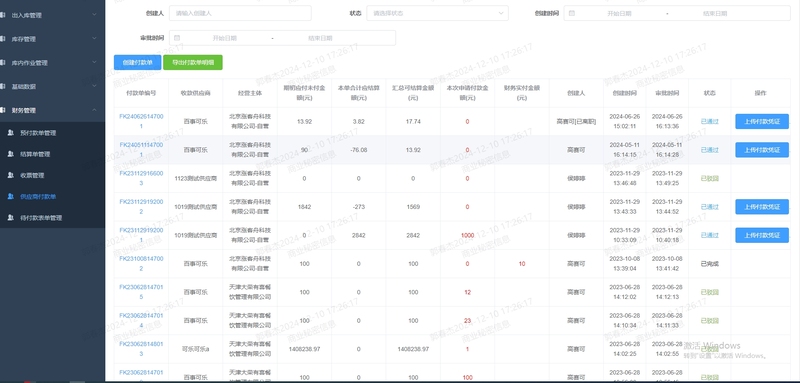800x383 pixels.
Task: Expand the 库内作业管理 sidebar chevron
Action: point(94,62)
